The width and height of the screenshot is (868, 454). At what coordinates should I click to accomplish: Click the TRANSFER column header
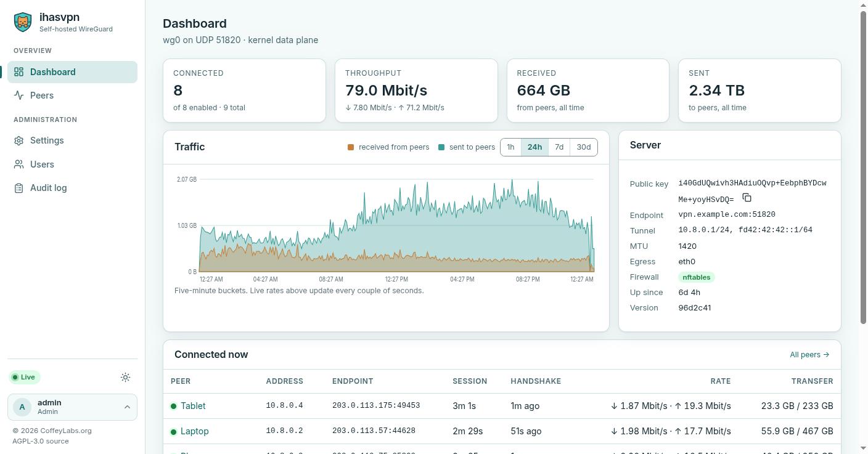[813, 381]
